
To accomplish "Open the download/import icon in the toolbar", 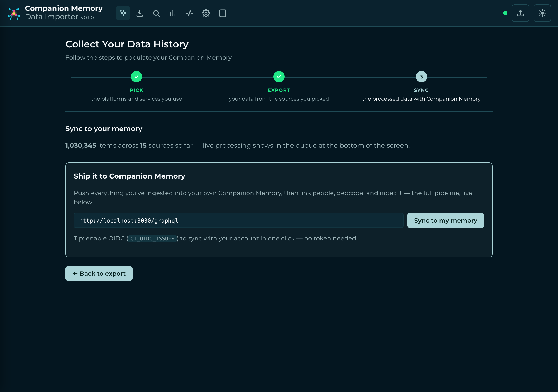I will pos(139,13).
